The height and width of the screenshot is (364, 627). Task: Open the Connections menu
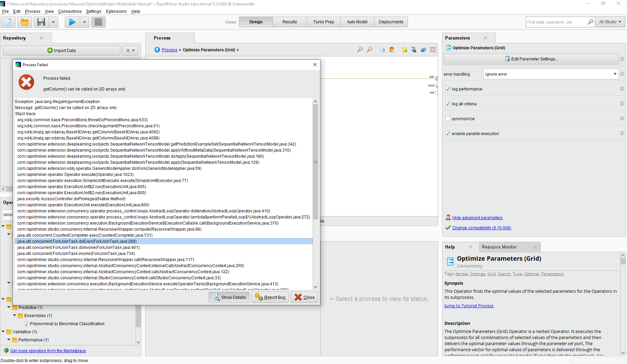tap(70, 11)
